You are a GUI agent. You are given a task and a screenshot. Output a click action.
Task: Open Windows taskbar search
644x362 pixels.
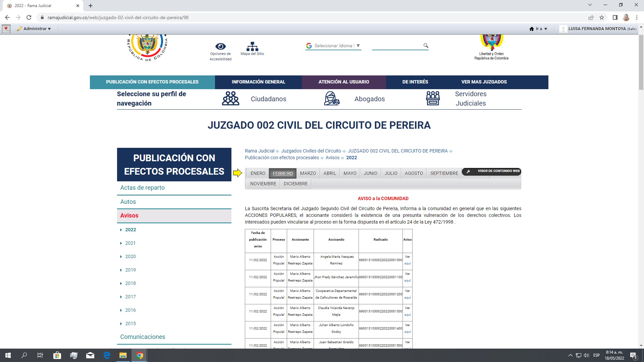tap(24, 355)
